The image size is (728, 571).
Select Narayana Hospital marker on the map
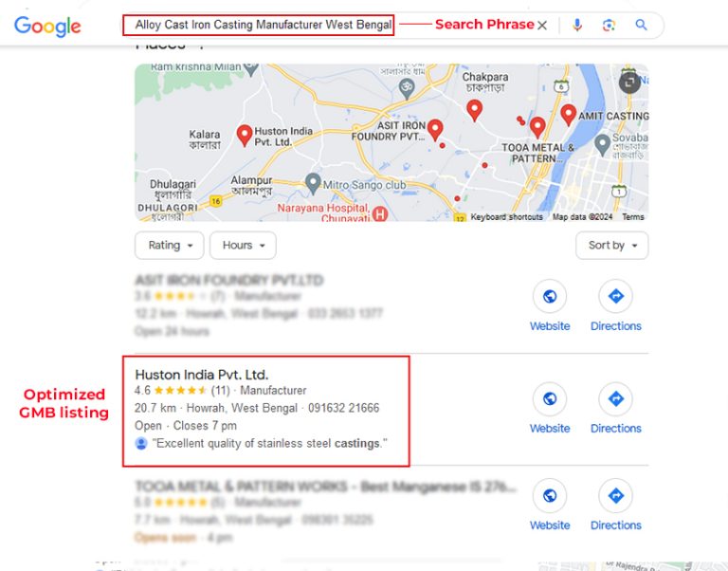tap(380, 214)
